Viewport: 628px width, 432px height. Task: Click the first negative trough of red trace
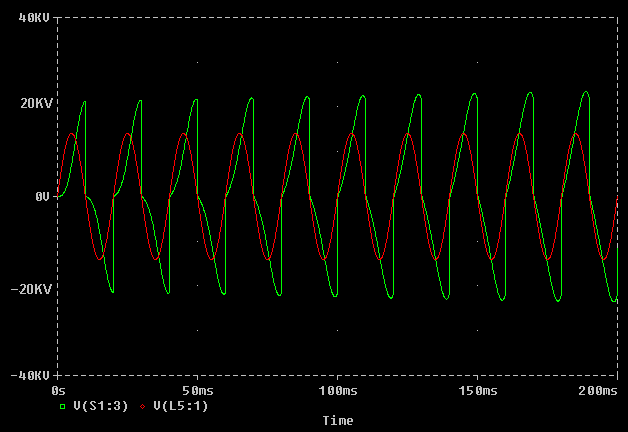pyautogui.click(x=99, y=260)
